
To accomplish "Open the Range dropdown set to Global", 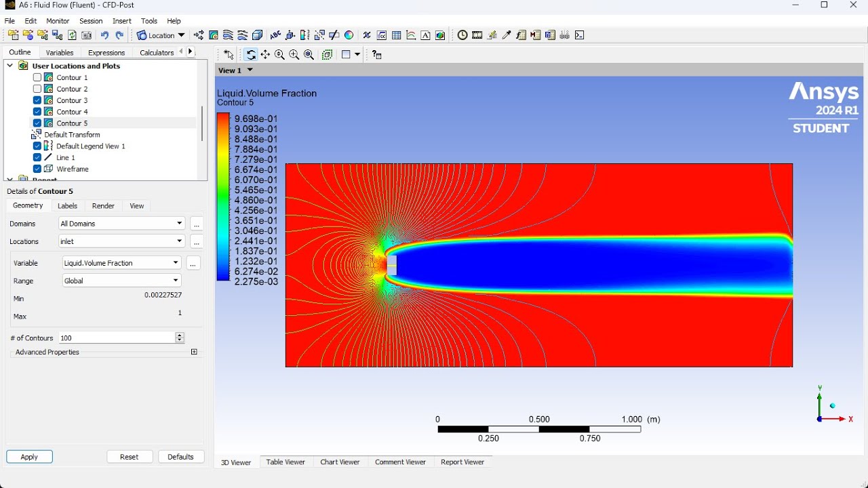I will (x=121, y=281).
